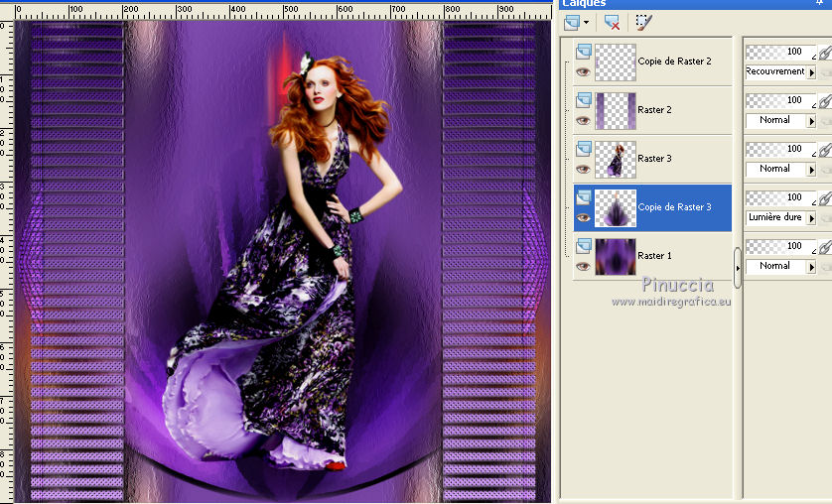832x504 pixels.
Task: Click the link icon for Raster 2 layer
Action: [x=823, y=101]
